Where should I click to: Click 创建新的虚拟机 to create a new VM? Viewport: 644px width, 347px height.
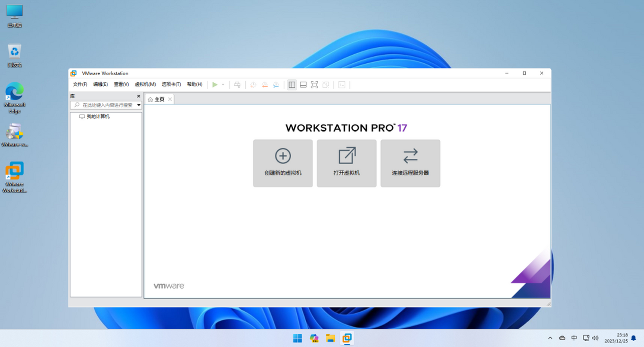(x=283, y=163)
